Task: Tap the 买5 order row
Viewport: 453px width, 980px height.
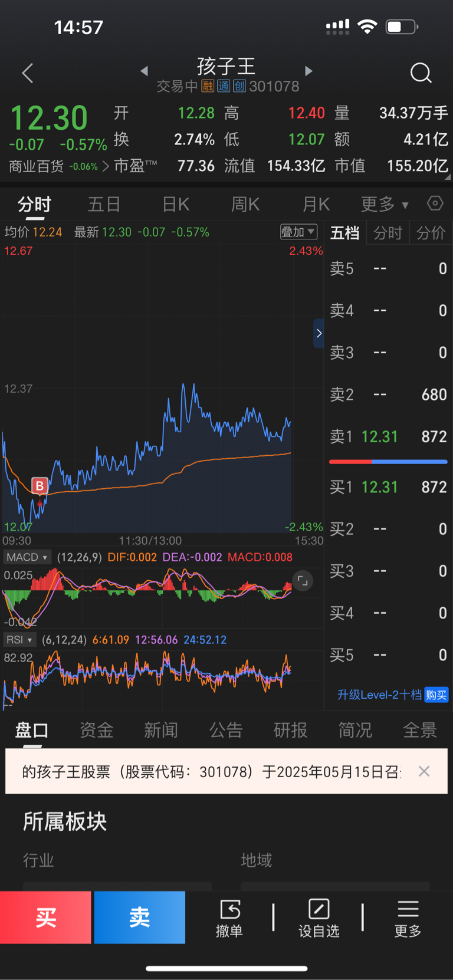Action: tap(388, 655)
